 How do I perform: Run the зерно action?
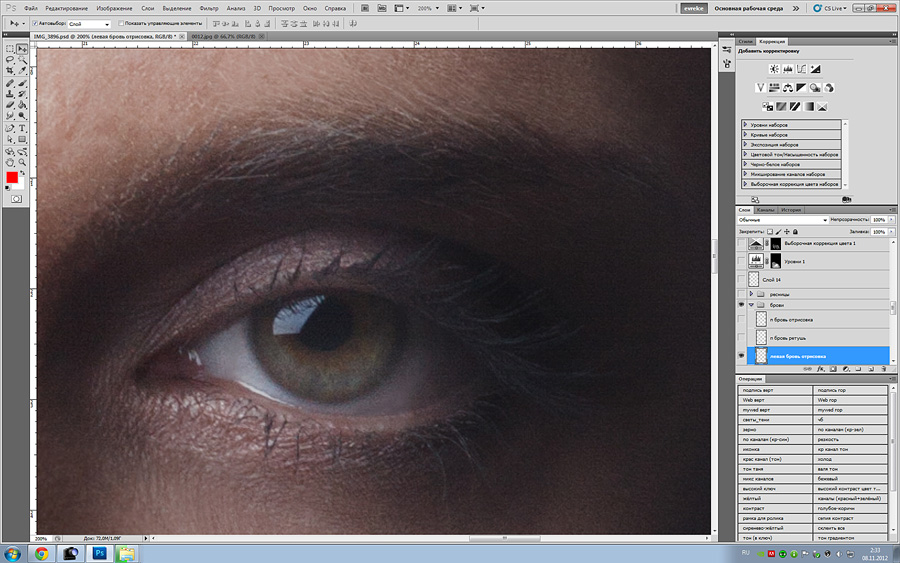(x=775, y=429)
